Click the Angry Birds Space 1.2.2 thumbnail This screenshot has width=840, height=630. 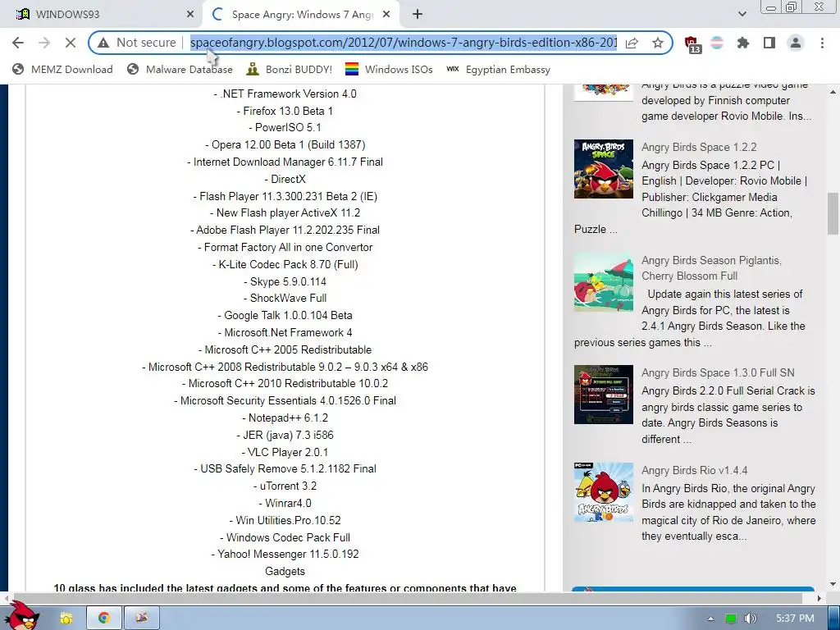coord(603,169)
